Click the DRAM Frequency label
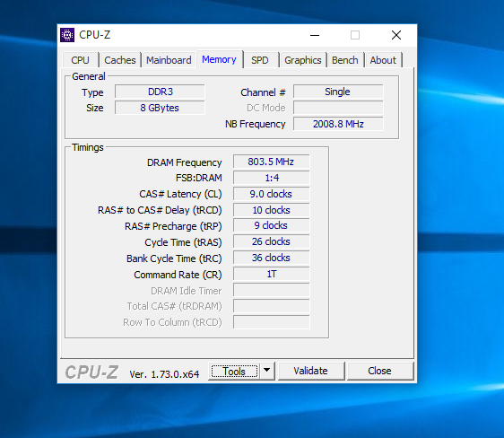Viewport: 504px width, 438px height. coord(184,162)
